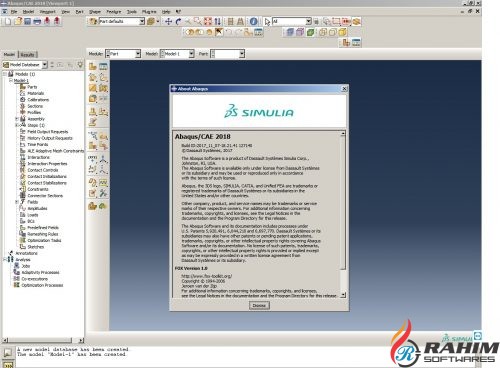This screenshot has width=500, height=368.
Task: Open the Viewport menu
Action: click(47, 12)
